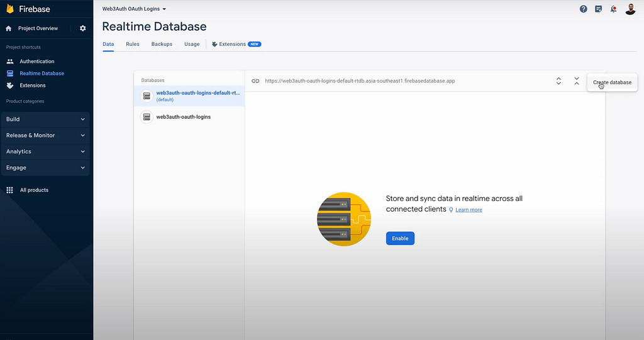Click the Create database menu item
644x340 pixels.
click(612, 82)
